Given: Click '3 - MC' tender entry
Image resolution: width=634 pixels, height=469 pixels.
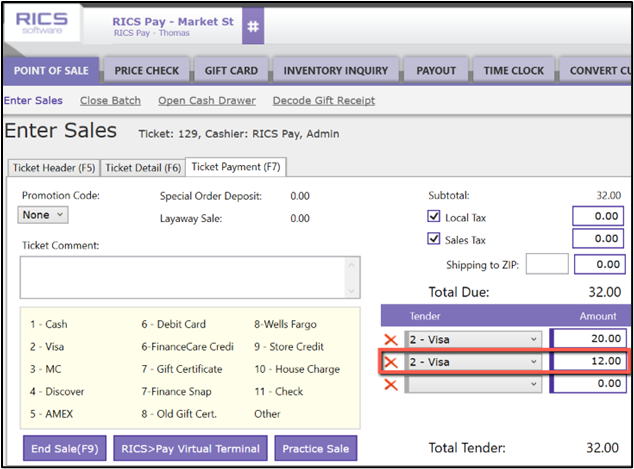Looking at the screenshot, I should [45, 369].
